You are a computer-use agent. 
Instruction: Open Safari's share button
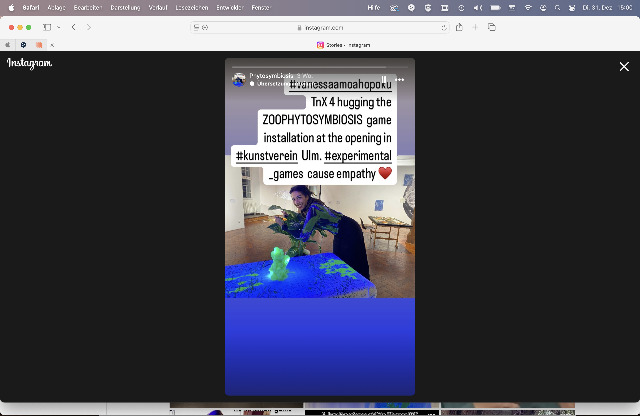(459, 27)
